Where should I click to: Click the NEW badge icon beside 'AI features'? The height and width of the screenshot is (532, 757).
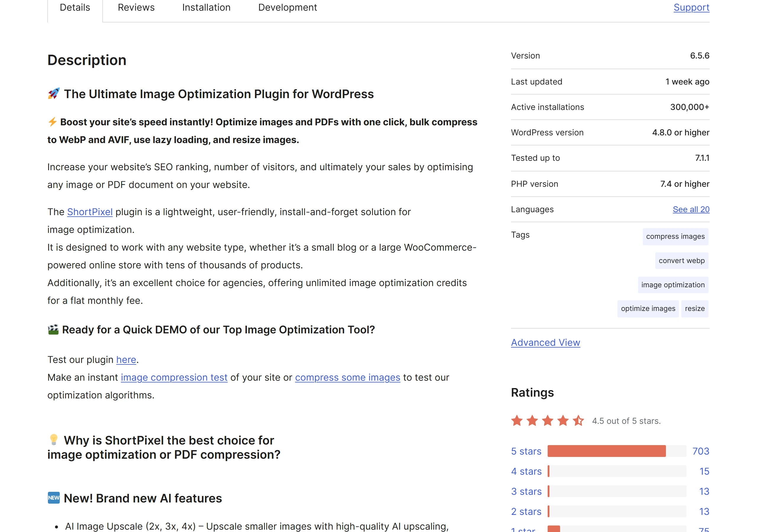54,498
